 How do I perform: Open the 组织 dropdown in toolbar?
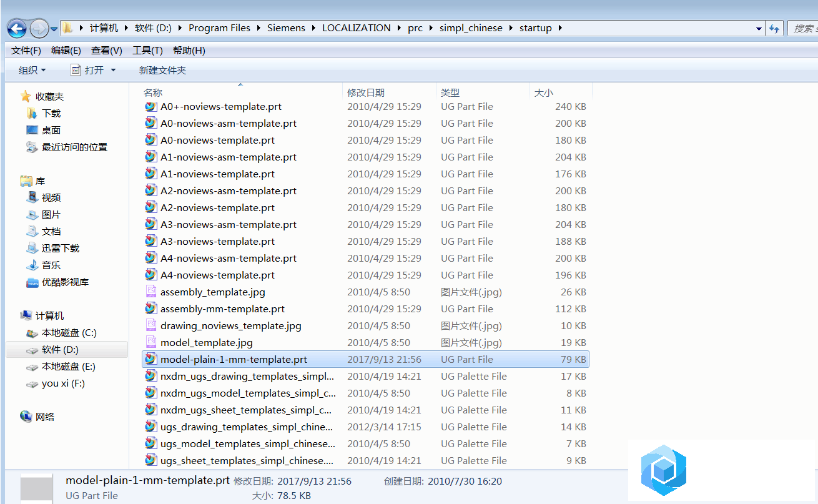coord(32,71)
